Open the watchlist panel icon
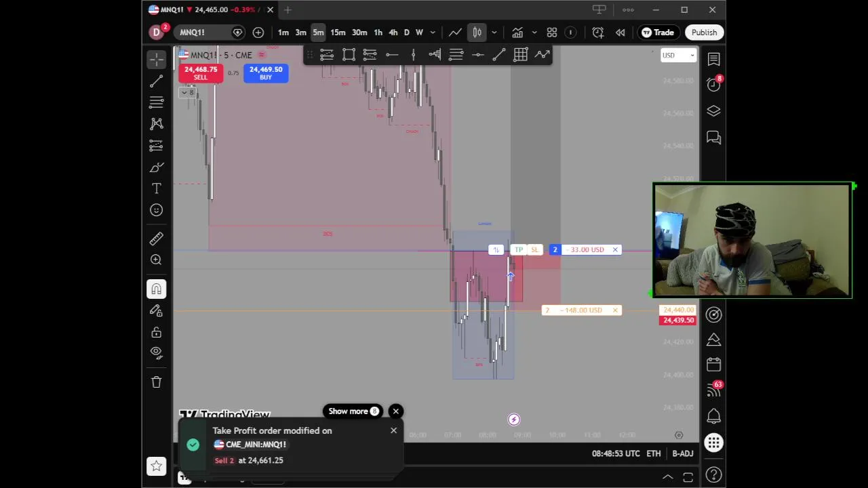Viewport: 868px width, 488px height. tap(713, 60)
